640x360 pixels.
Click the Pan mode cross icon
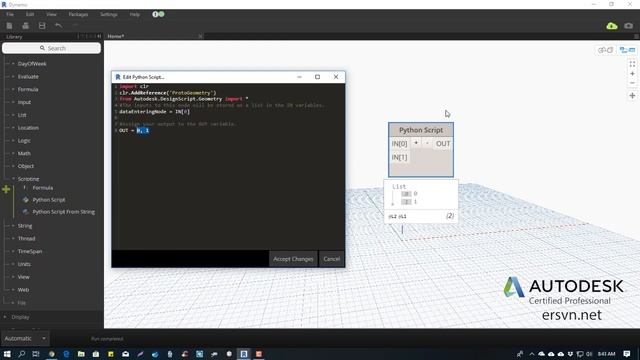tap(632, 96)
